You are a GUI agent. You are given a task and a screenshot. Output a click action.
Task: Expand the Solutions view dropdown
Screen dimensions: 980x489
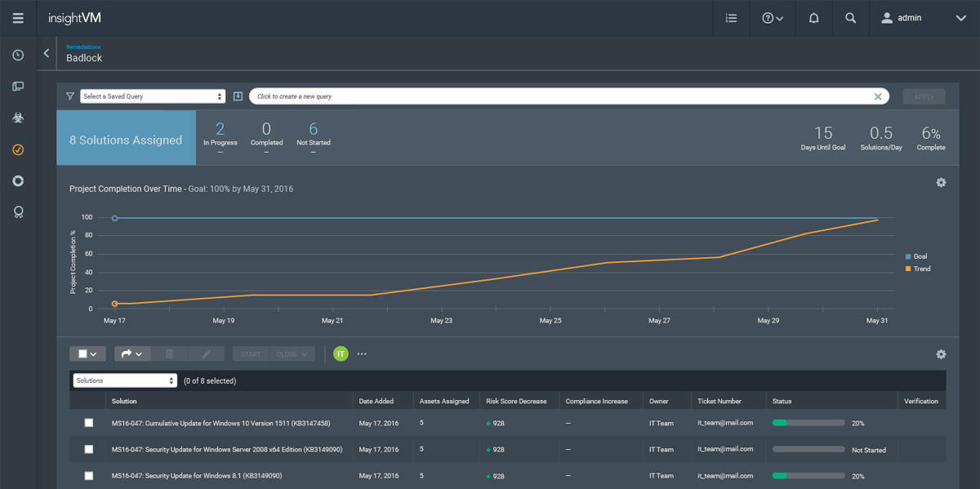click(x=124, y=380)
